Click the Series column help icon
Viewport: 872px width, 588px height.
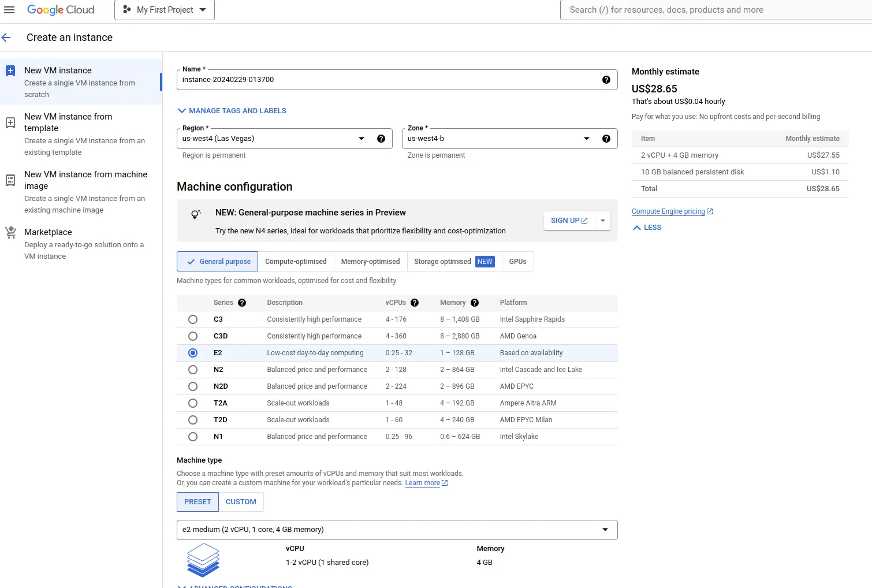[242, 303]
